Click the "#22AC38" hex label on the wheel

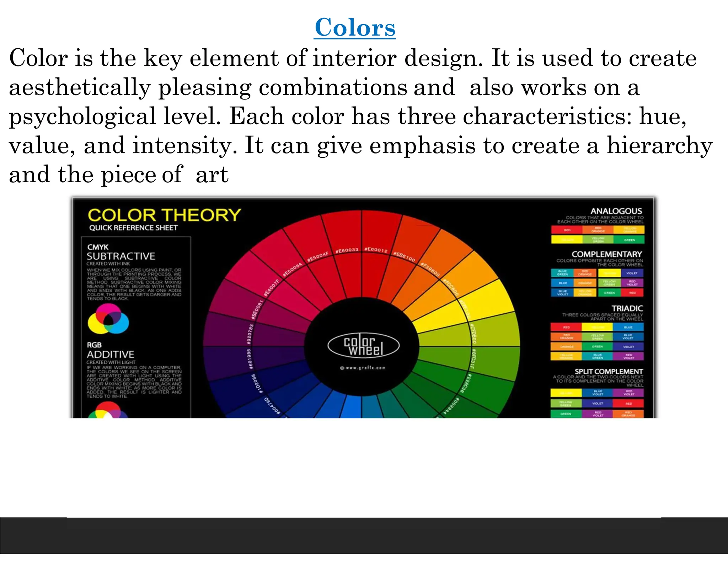[x=466, y=383]
